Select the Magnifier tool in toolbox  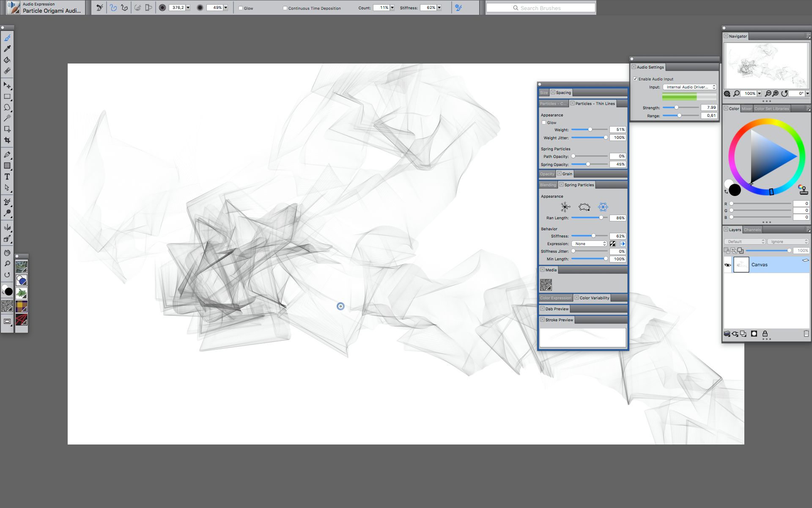[7, 264]
